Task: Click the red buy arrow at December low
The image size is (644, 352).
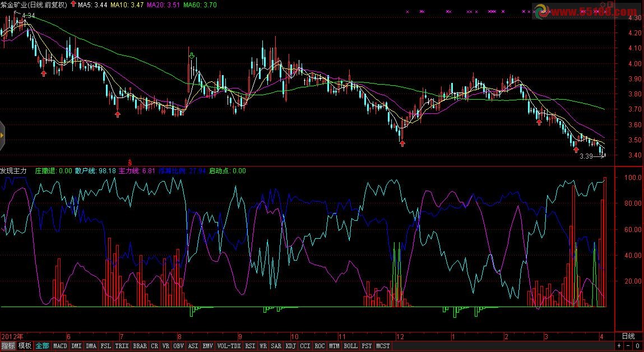Action: click(402, 143)
